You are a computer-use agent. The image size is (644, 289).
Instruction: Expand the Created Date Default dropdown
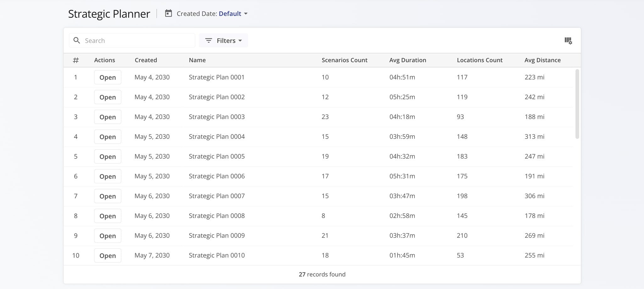233,14
